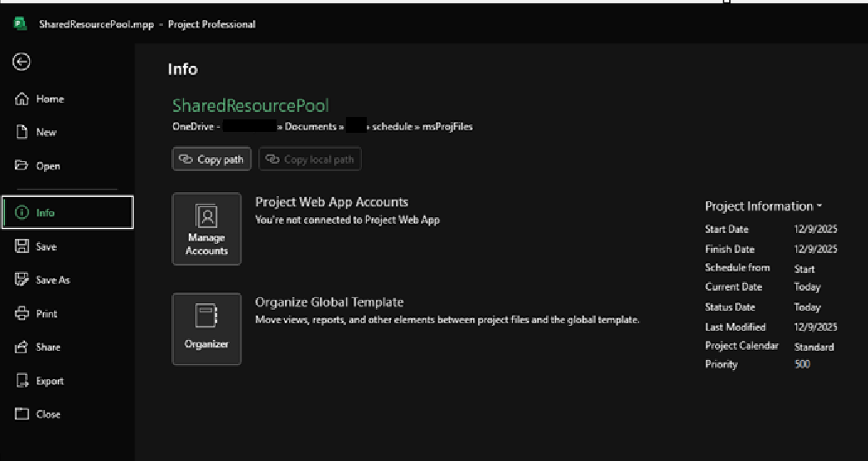Screen dimensions: 868x461
Task: Click the Documents path segment
Action: click(x=311, y=127)
